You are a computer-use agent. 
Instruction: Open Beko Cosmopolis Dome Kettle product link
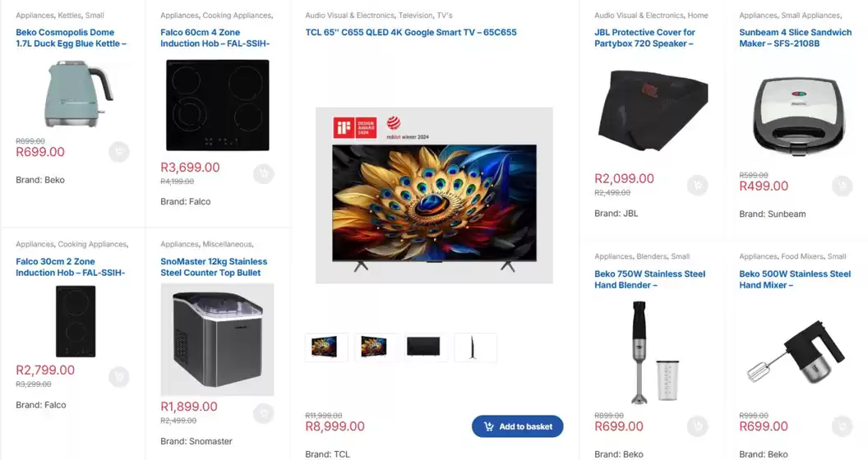[71, 38]
